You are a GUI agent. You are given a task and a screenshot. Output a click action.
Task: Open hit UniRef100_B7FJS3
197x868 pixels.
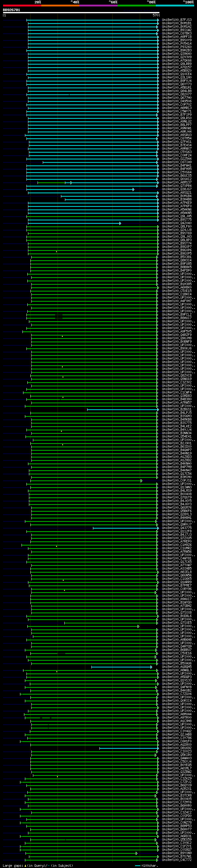[177, 20]
